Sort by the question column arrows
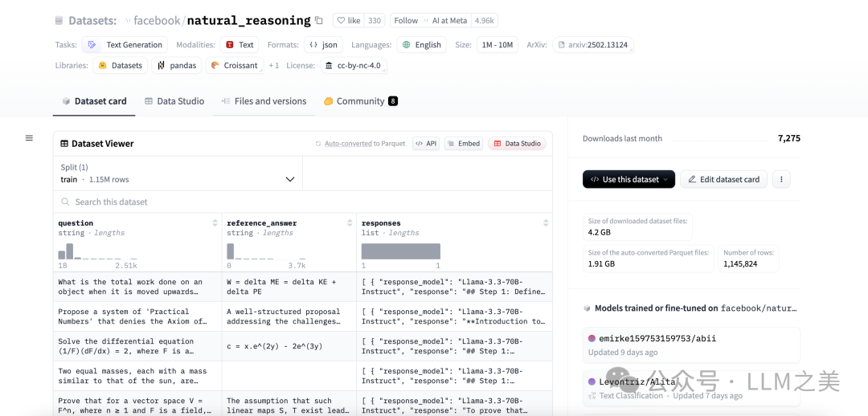This screenshot has width=868, height=416. coord(215,223)
